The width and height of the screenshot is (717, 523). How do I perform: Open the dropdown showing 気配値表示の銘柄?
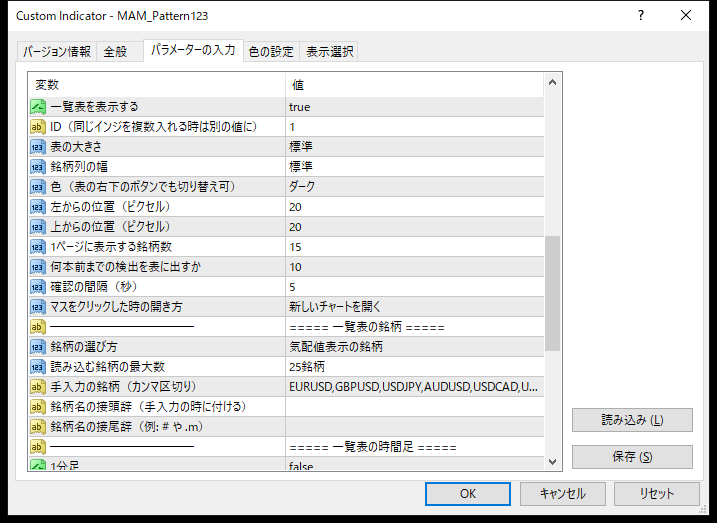pyautogui.click(x=415, y=347)
